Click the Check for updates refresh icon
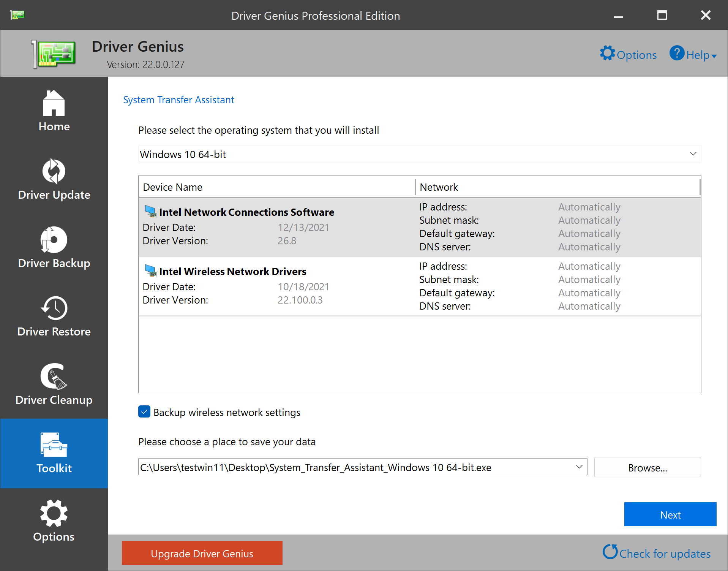This screenshot has height=571, width=728. tap(610, 552)
